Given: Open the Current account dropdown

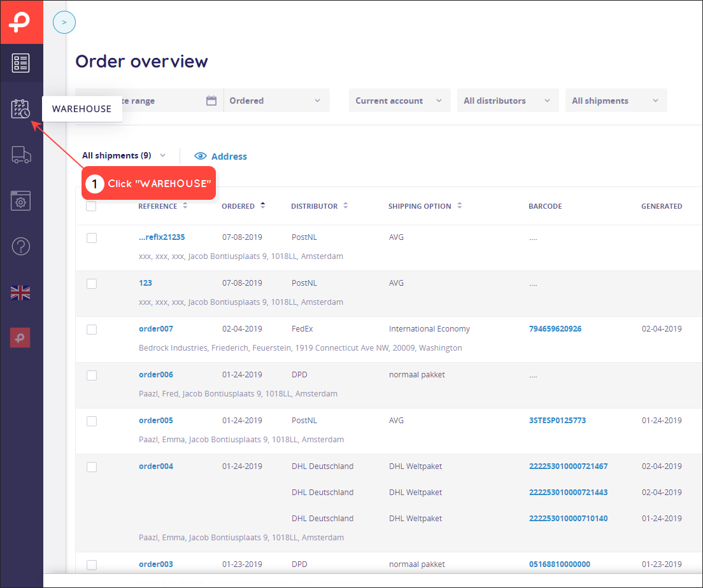Looking at the screenshot, I should [399, 101].
